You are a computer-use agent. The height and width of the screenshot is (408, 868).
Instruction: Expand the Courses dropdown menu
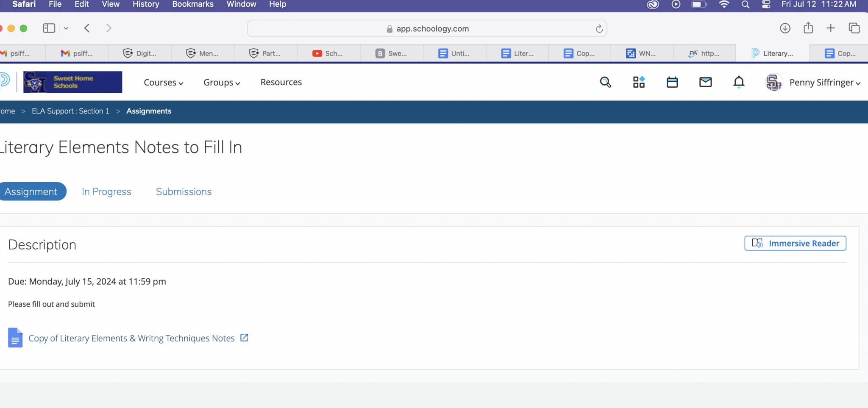[163, 83]
